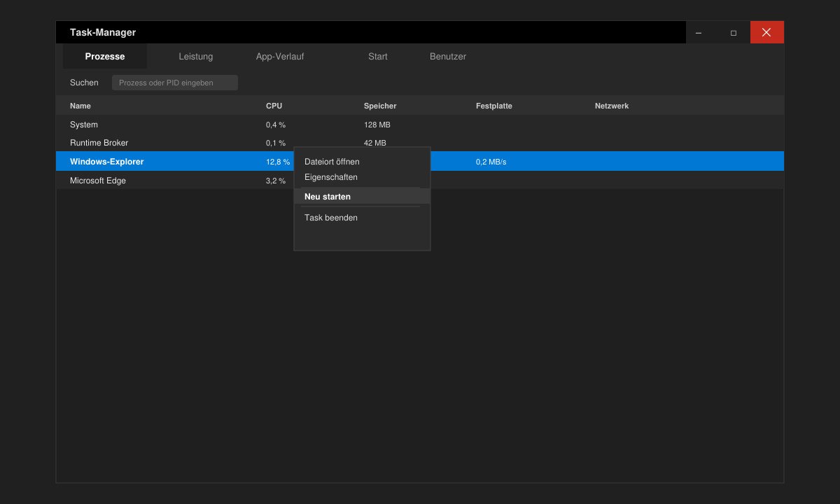840x504 pixels.
Task: Click the 42 MB memory value
Action: (375, 143)
